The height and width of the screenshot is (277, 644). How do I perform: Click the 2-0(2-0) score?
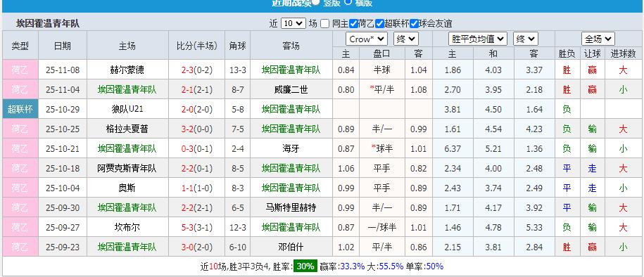click(197, 109)
